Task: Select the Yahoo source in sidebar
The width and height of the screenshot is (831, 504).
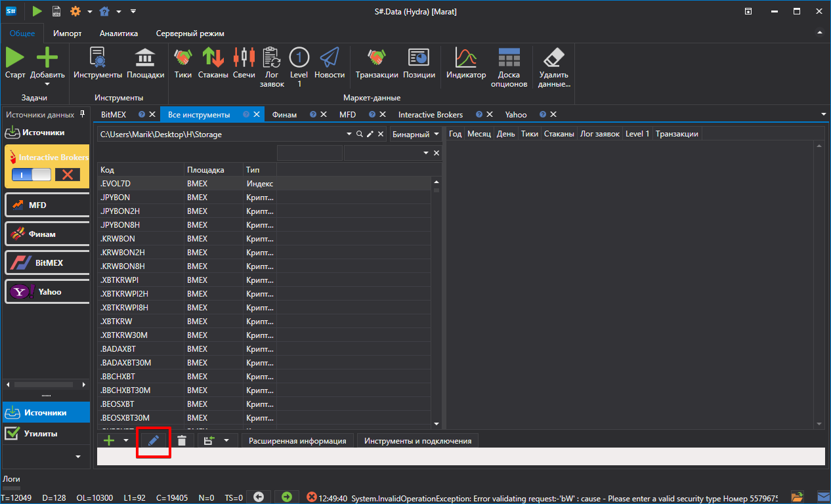Action: (47, 291)
